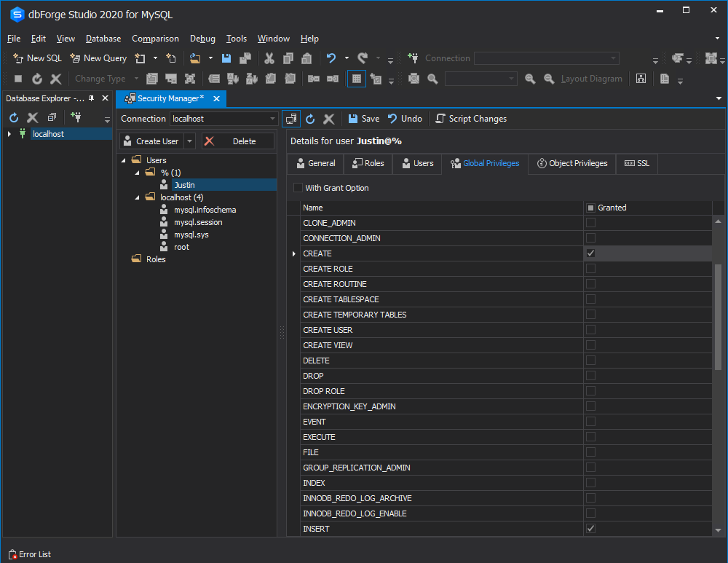This screenshot has width=728, height=563.
Task: Click the Zoom In magnifier icon
Action: (x=530, y=79)
